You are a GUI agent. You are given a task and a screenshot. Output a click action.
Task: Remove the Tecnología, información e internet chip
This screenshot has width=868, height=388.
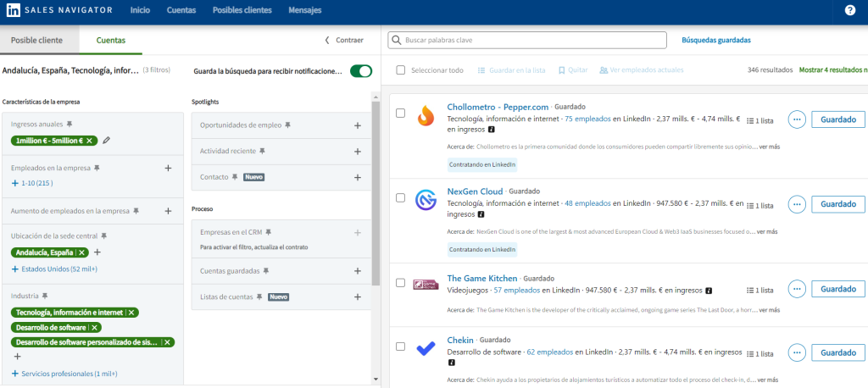click(131, 313)
